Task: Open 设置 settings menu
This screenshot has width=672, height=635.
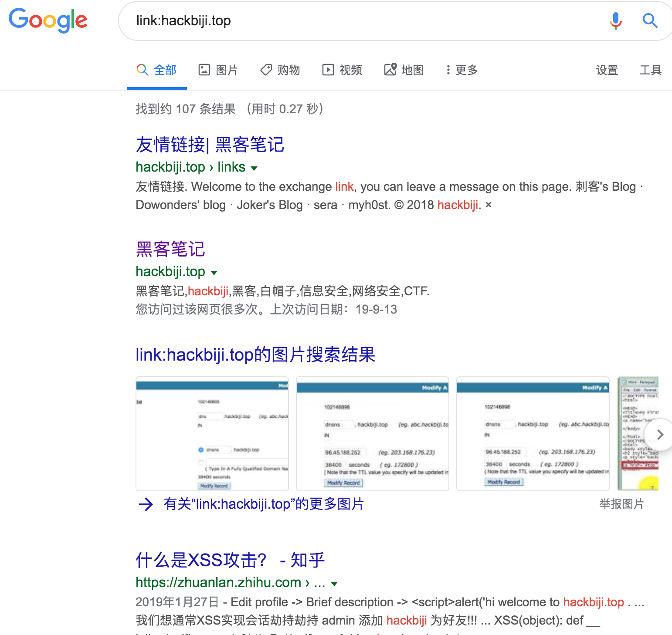Action: [607, 70]
